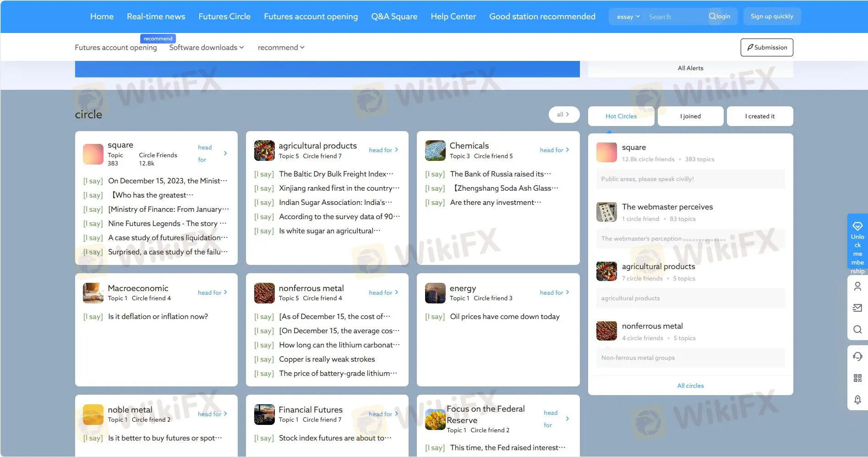The height and width of the screenshot is (457, 868).
Task: Click the magnifier icon in right sidebar
Action: pyautogui.click(x=857, y=330)
